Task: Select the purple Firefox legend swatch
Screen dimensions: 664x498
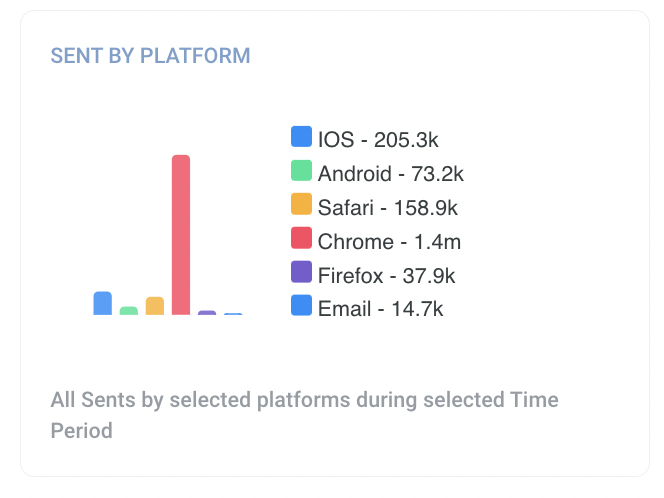Action: (301, 272)
